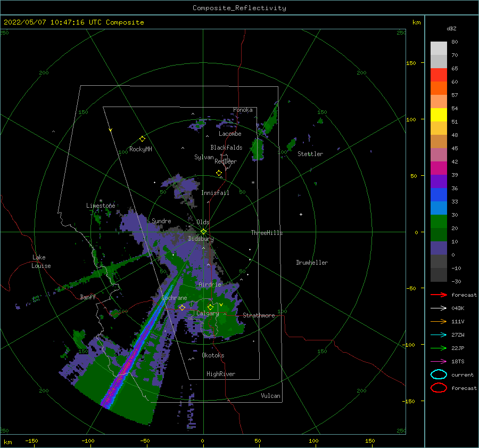Click the green echo cell west of Stettler
The height and width of the screenshot is (448, 479).
(x=292, y=144)
